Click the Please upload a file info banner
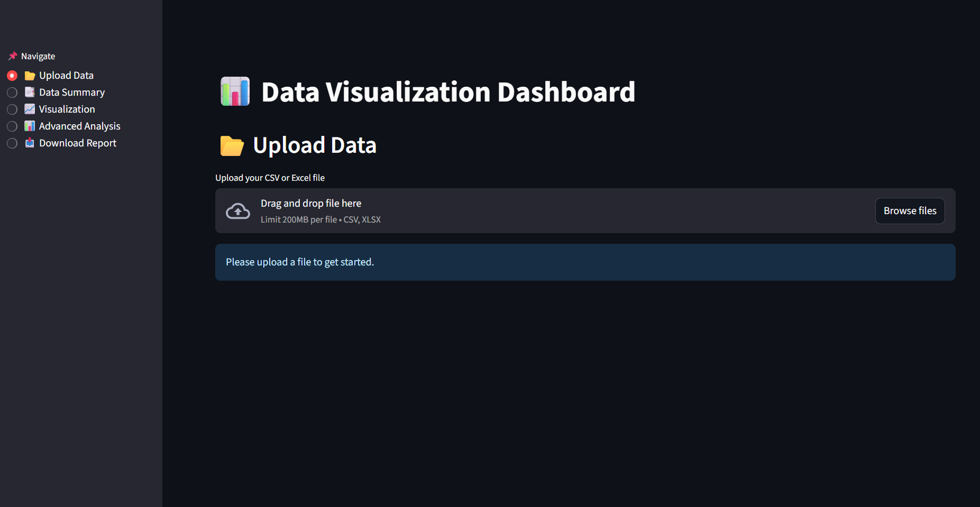980x507 pixels. 585,262
